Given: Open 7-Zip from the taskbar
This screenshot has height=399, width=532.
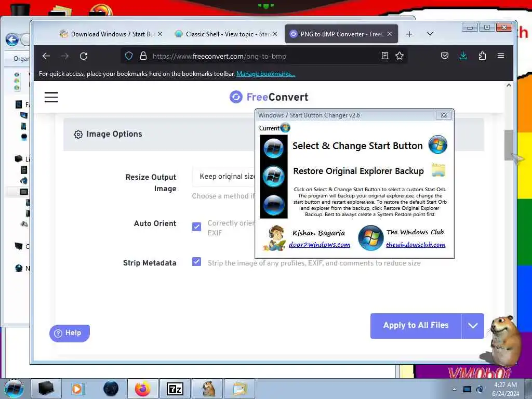Looking at the screenshot, I should 175,389.
